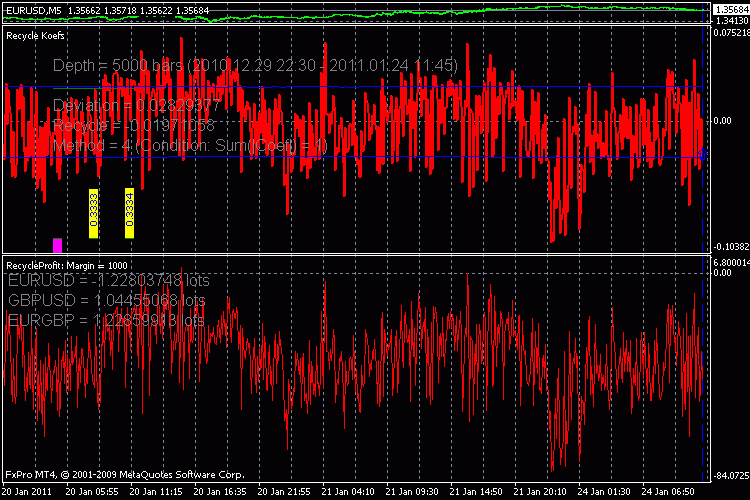Click the EURUSD lots value line
This screenshot has width=750, height=500.
[x=106, y=280]
